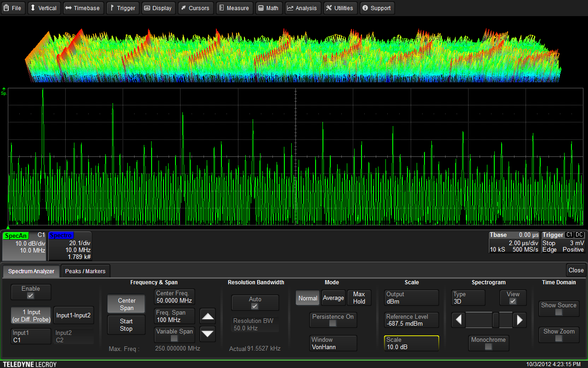Select the Max Hold mode button
The image size is (588, 368).
359,298
